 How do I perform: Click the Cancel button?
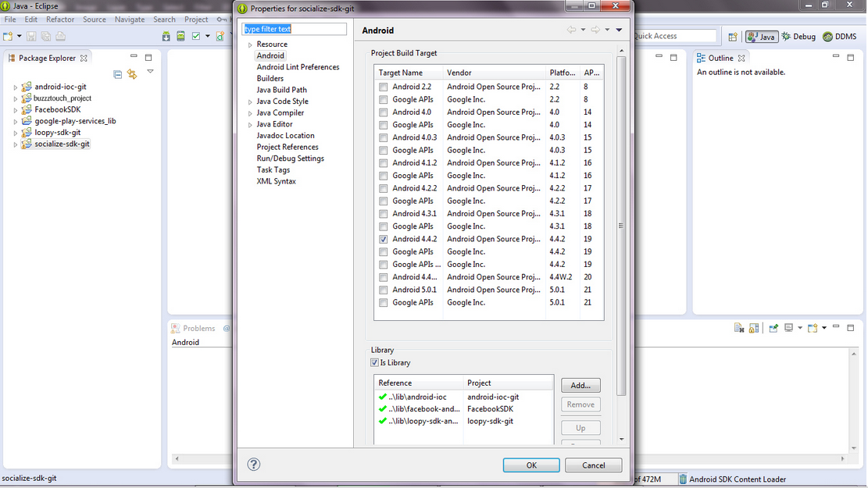pos(594,465)
